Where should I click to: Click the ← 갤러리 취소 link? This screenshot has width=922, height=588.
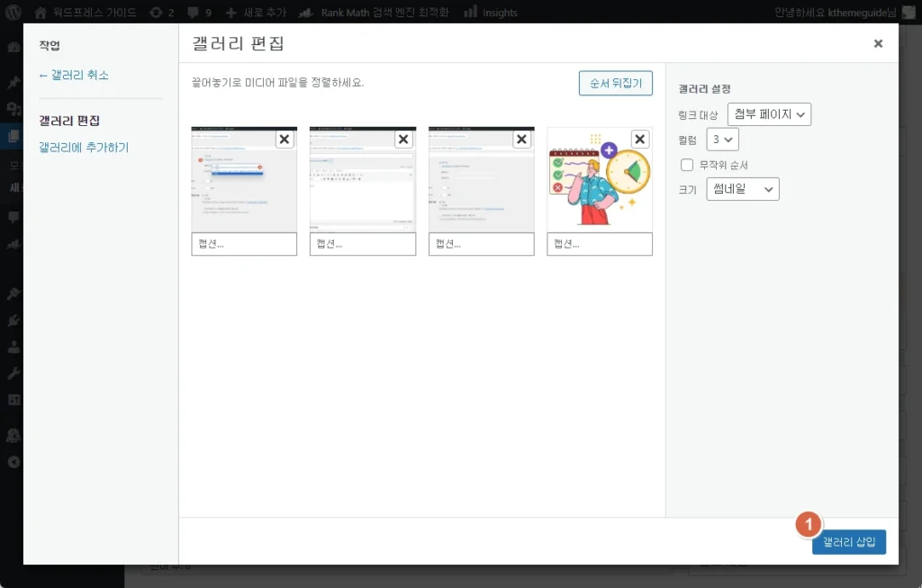pyautogui.click(x=74, y=75)
